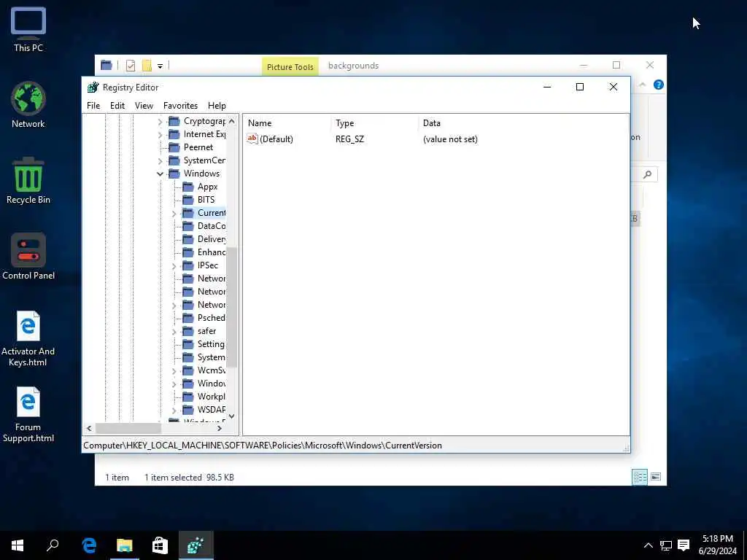The height and width of the screenshot is (560, 747).
Task: Open the Favorites menu
Action: point(180,106)
